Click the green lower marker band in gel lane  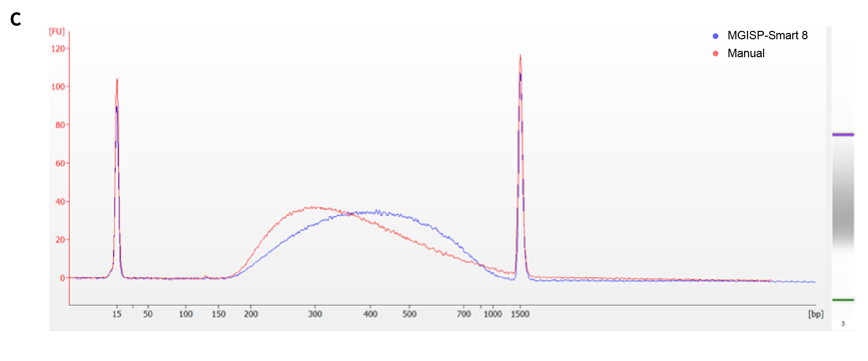(843, 300)
